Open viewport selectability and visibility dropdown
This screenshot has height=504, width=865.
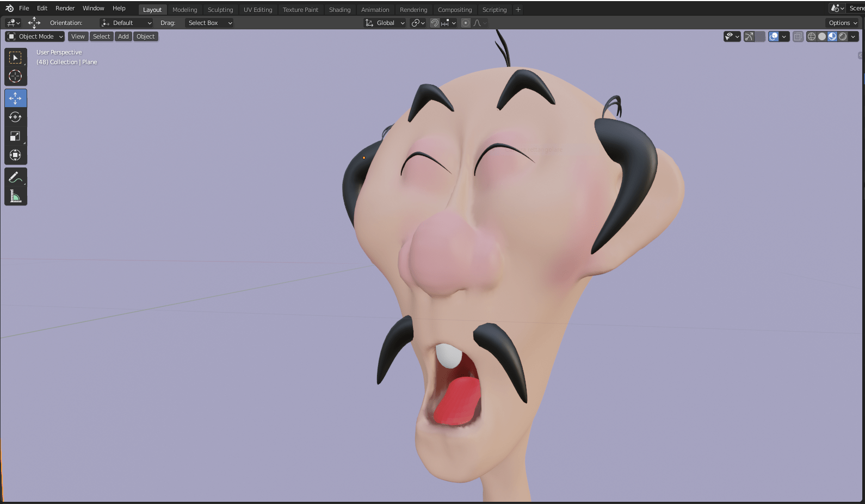point(732,36)
